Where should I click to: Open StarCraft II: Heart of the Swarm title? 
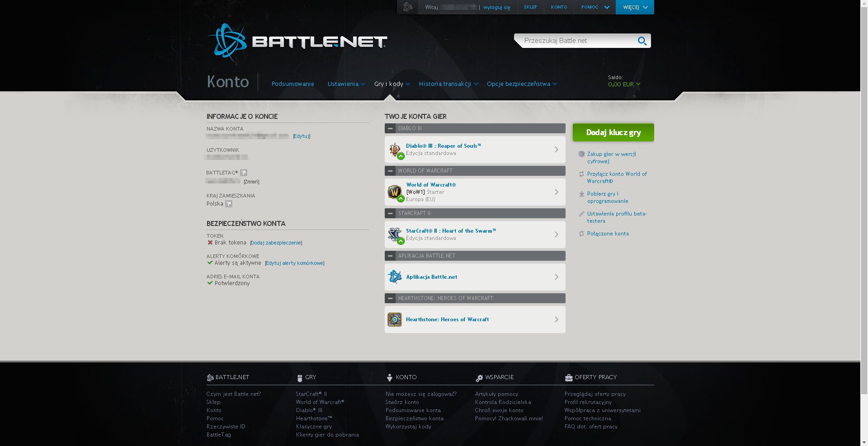pyautogui.click(x=451, y=231)
